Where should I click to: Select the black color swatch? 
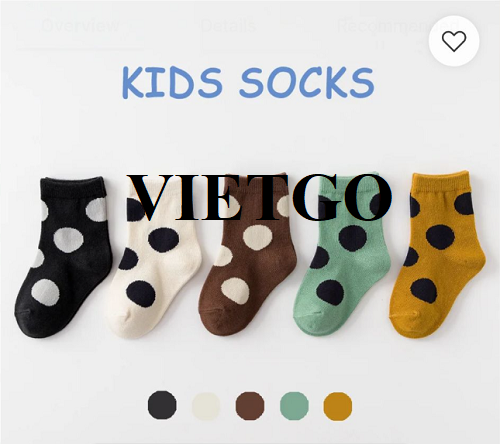tap(162, 405)
